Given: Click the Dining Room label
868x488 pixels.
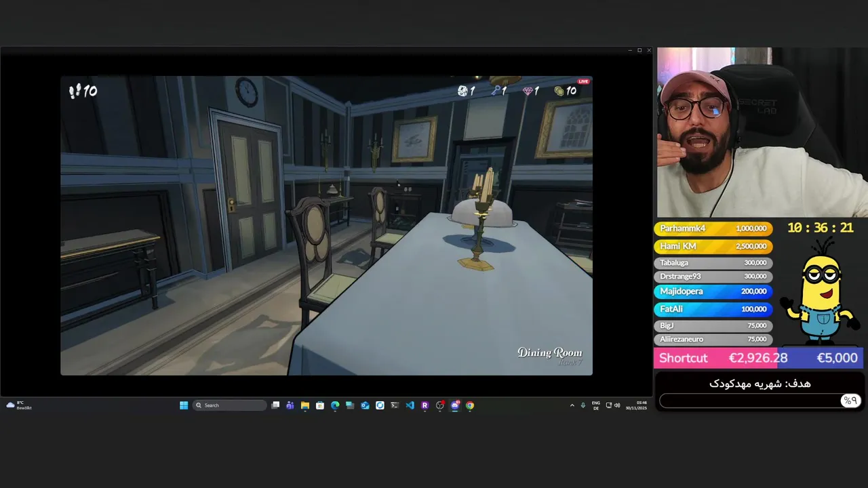Looking at the screenshot, I should coord(549,352).
